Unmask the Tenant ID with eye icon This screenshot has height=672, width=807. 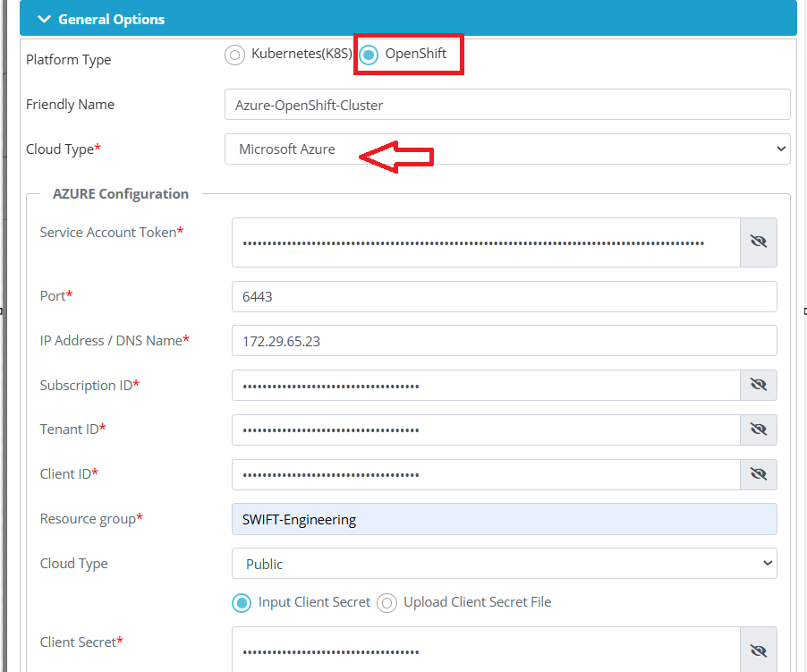coord(758,430)
